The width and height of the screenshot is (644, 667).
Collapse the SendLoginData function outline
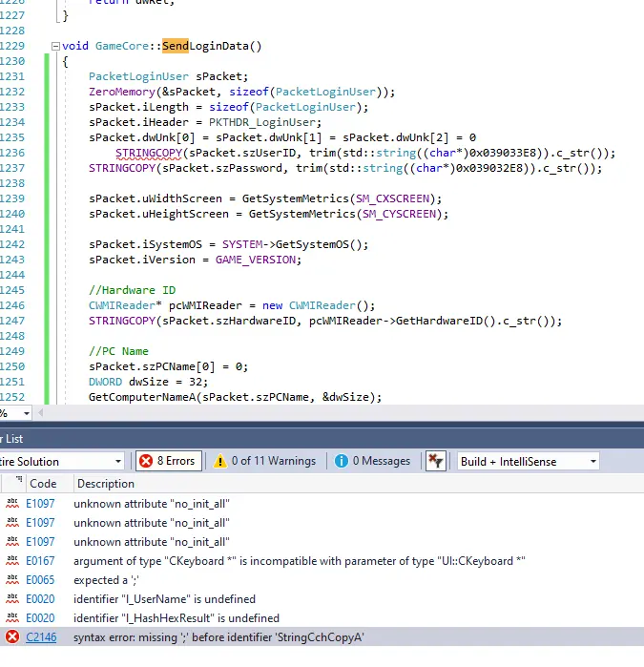coord(55,46)
